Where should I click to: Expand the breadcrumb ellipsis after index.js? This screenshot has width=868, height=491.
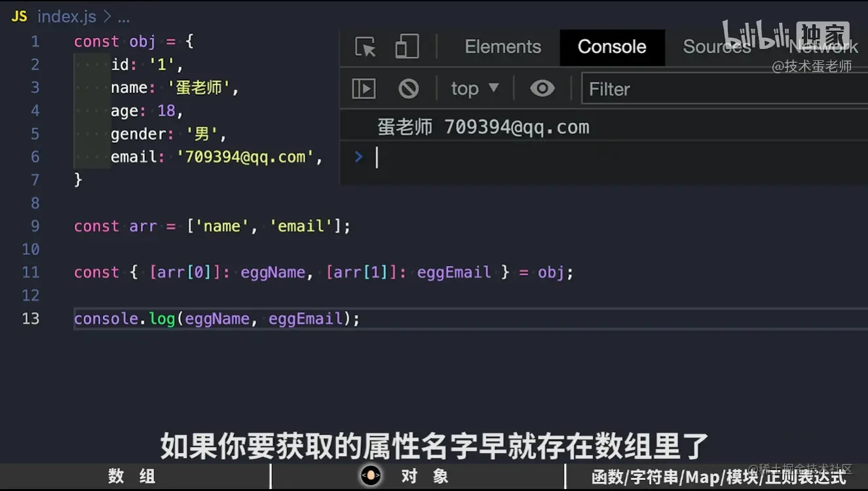124,16
